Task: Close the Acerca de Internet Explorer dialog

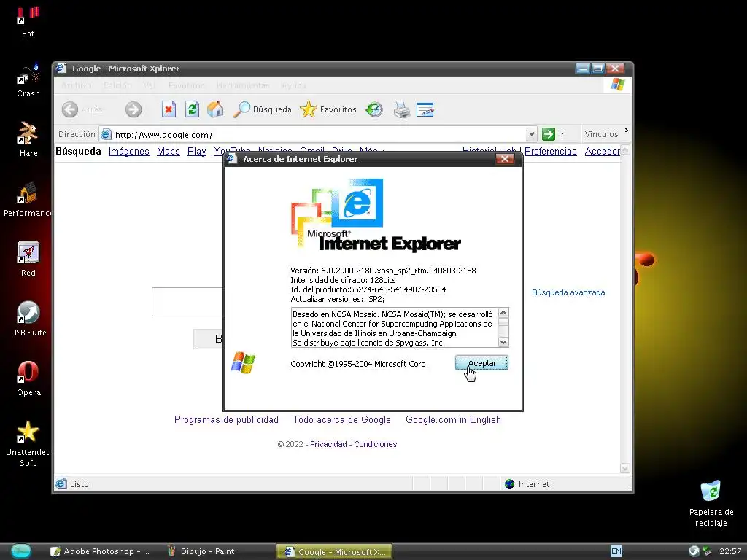Action: click(x=505, y=159)
